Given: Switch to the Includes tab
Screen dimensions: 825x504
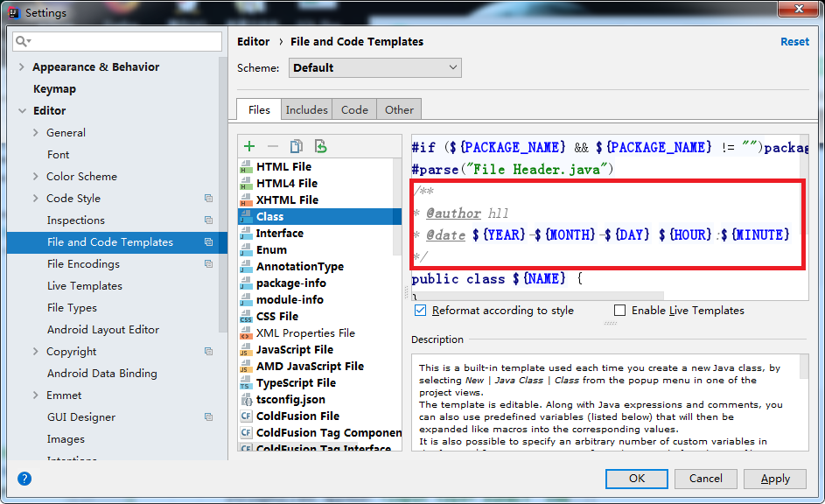Looking at the screenshot, I should click(x=307, y=110).
